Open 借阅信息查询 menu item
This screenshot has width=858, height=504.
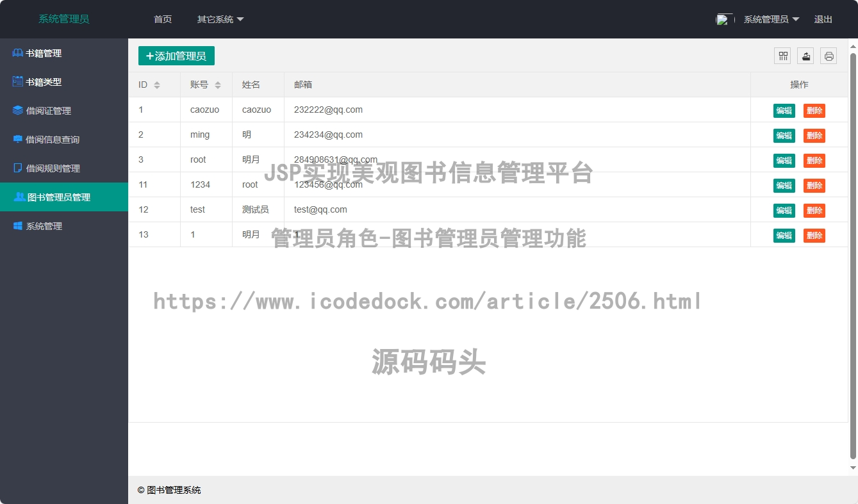click(64, 140)
